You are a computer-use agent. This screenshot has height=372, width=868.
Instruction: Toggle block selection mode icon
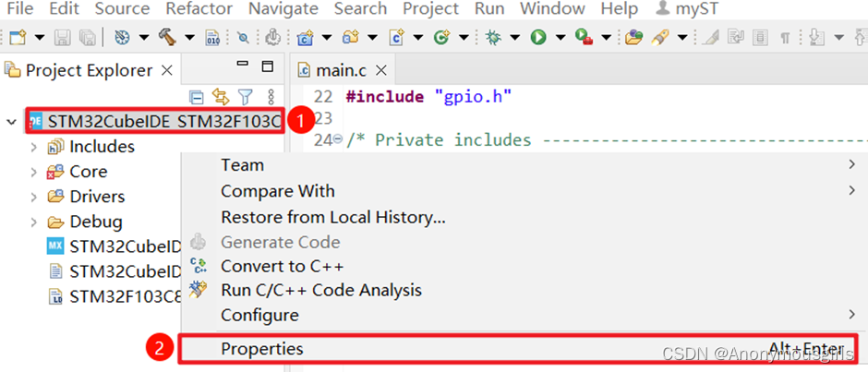pyautogui.click(x=761, y=37)
